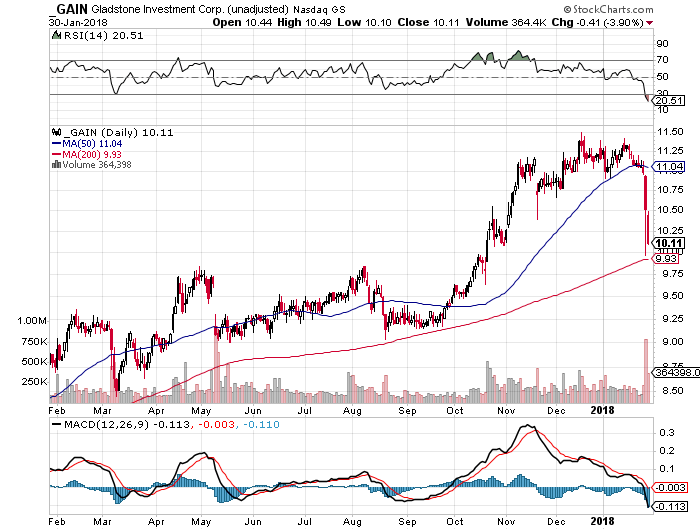
Task: Click the High 10.49 value
Action: [304, 22]
